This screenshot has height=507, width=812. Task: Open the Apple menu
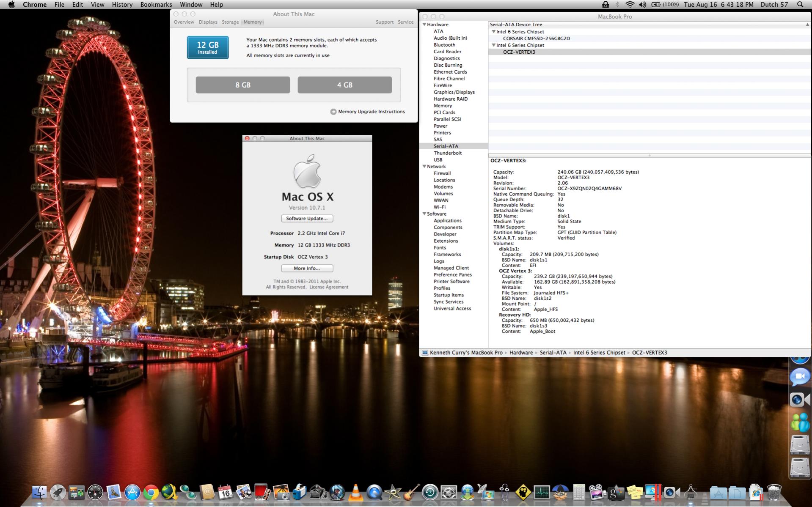click(11, 4)
